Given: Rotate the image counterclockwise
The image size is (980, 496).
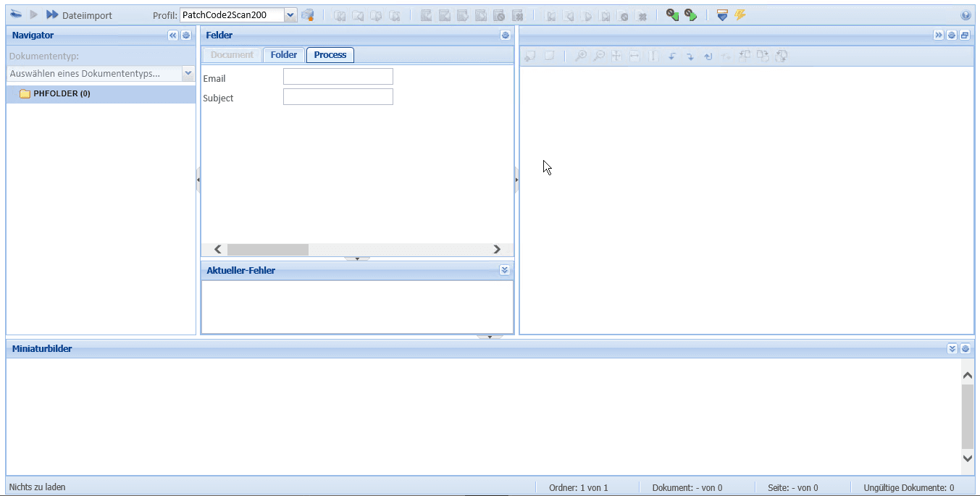Looking at the screenshot, I should pos(673,56).
